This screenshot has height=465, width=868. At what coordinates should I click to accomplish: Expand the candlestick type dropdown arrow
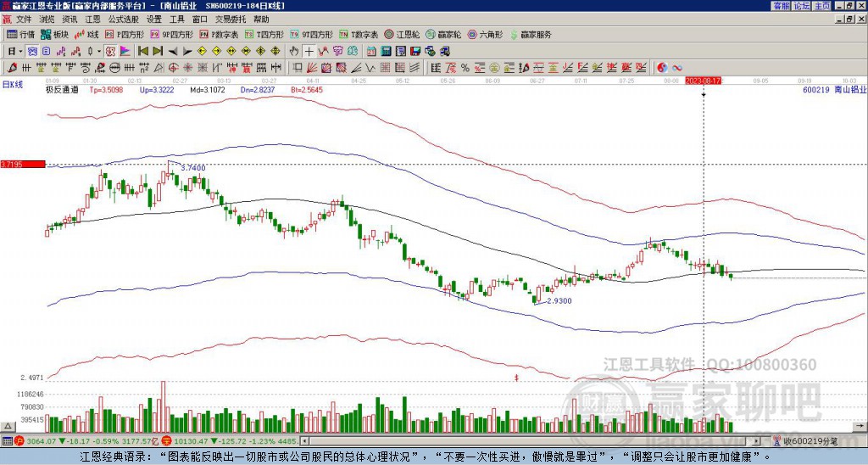click(x=99, y=52)
